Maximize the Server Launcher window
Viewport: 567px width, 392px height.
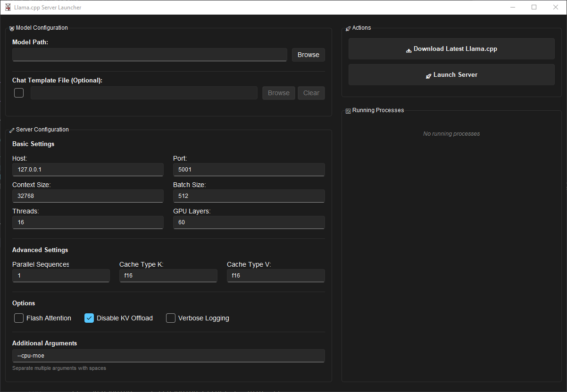coord(534,7)
